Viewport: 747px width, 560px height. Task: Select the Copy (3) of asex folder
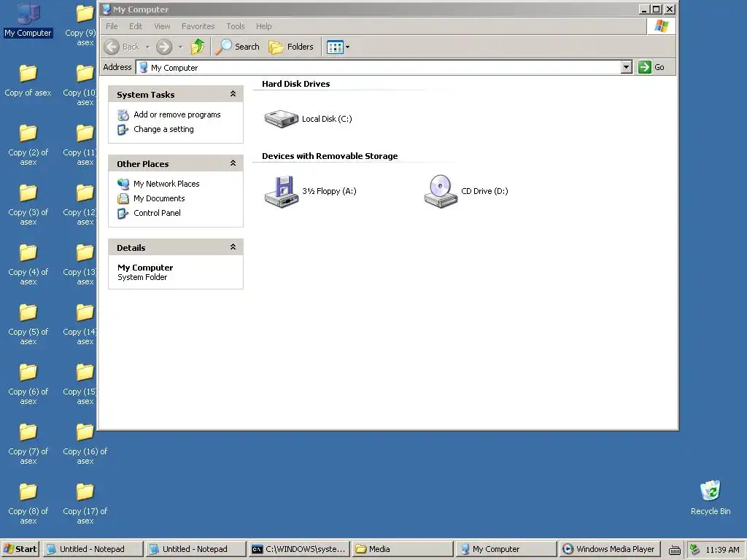(28, 205)
